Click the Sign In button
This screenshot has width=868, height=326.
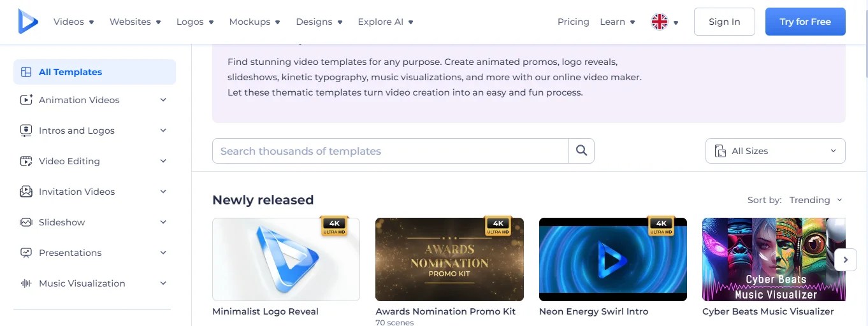click(x=725, y=22)
